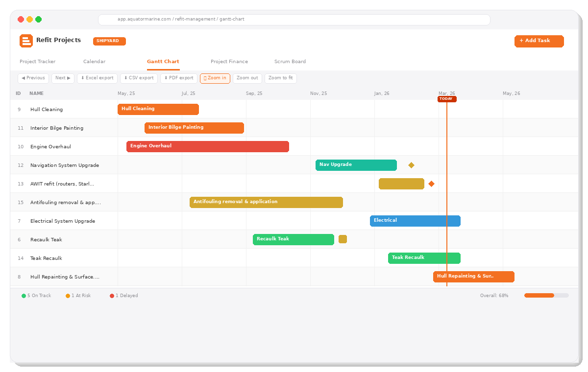Toggle the '1 At Risk' status filter
588x372 pixels.
77,295
